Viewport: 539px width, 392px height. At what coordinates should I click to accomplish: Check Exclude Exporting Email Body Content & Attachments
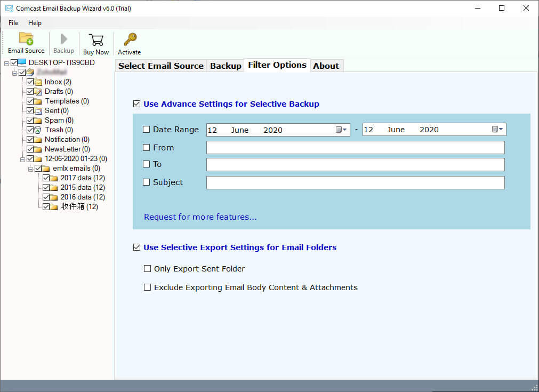coord(148,287)
